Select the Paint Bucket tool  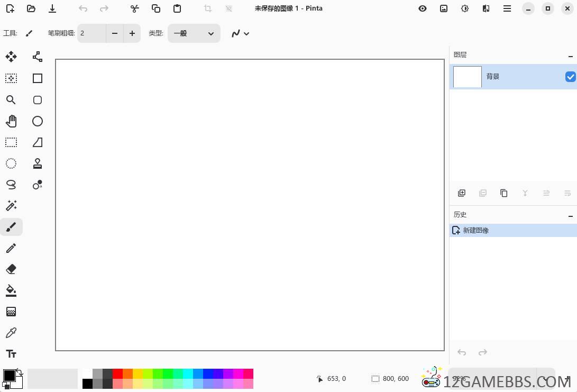click(11, 290)
